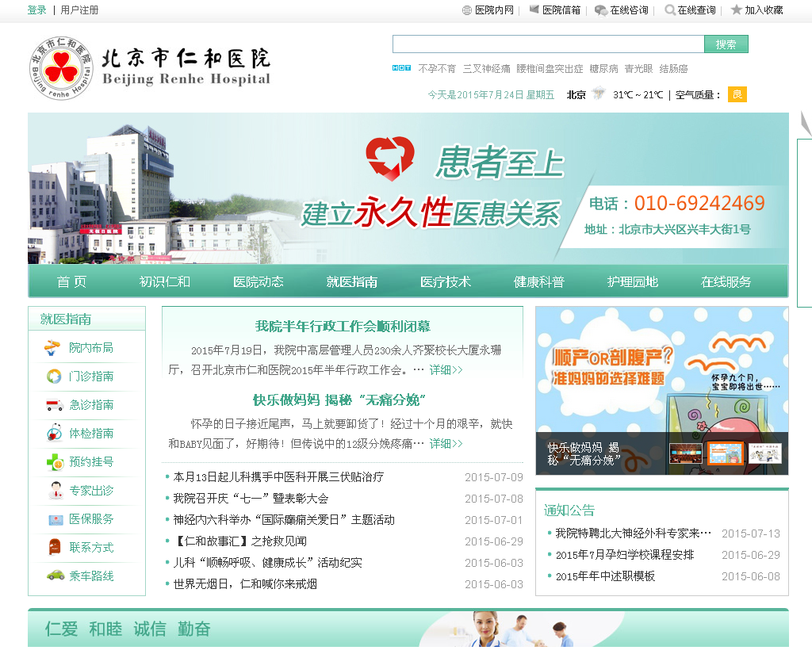Image resolution: width=812 pixels, height=654 pixels.
Task: Open the 健康科普 navigation menu
Action: coord(539,281)
